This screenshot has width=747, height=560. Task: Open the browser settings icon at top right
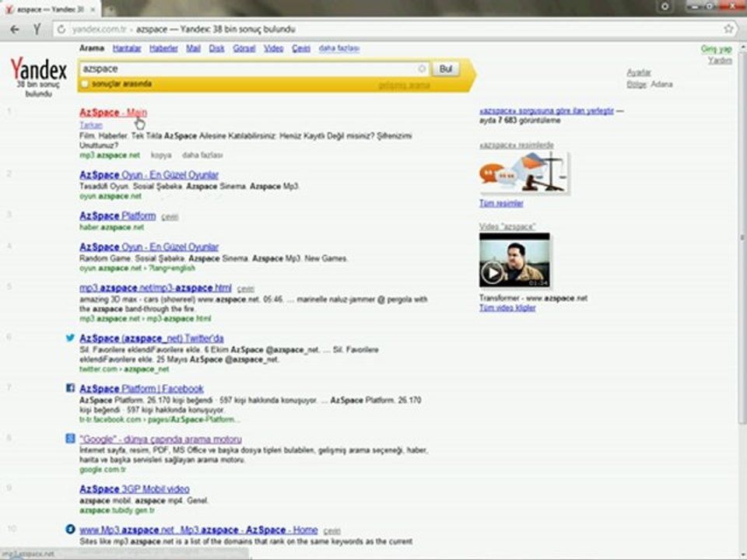coord(665,7)
